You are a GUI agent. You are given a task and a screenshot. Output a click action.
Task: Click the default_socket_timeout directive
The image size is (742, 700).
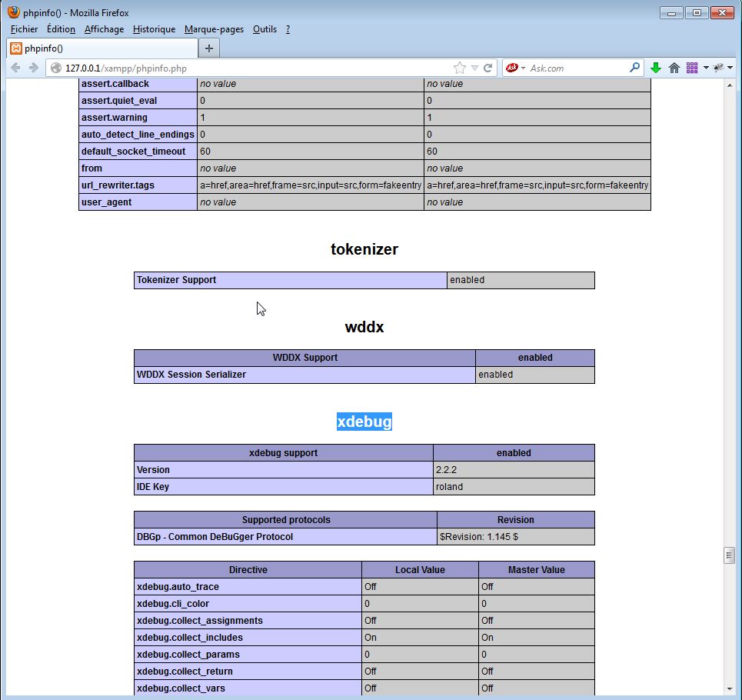138,152
